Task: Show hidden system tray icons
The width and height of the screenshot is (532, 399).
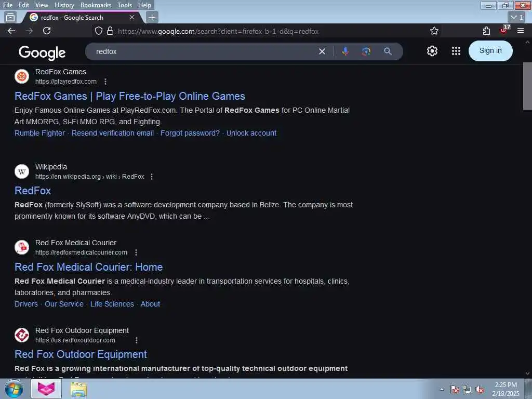Action: (x=442, y=389)
